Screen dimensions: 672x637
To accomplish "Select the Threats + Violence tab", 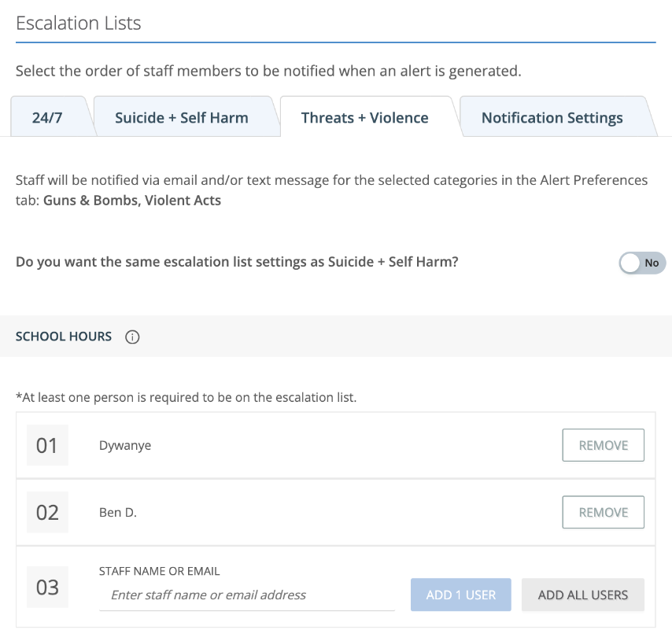I will [365, 117].
